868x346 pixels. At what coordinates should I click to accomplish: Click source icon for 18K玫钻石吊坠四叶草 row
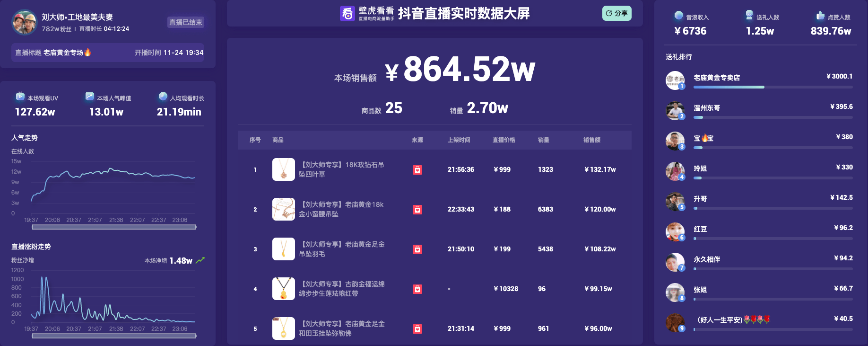click(417, 169)
